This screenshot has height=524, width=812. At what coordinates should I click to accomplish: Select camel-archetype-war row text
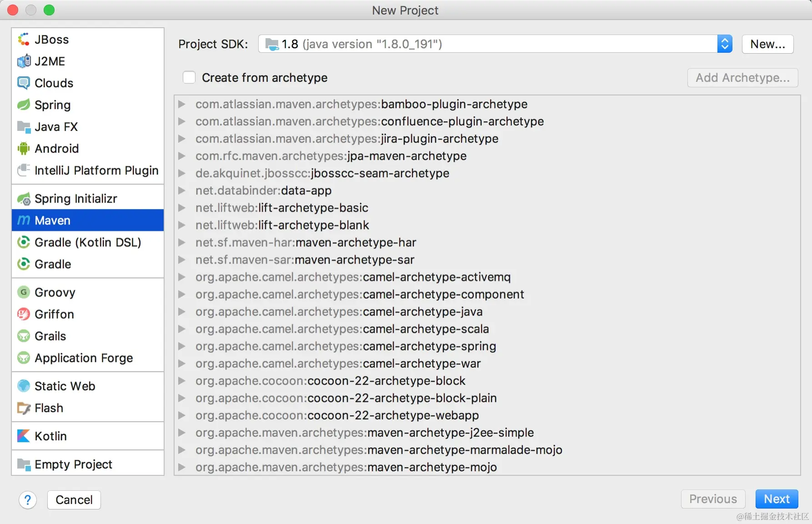pos(338,363)
